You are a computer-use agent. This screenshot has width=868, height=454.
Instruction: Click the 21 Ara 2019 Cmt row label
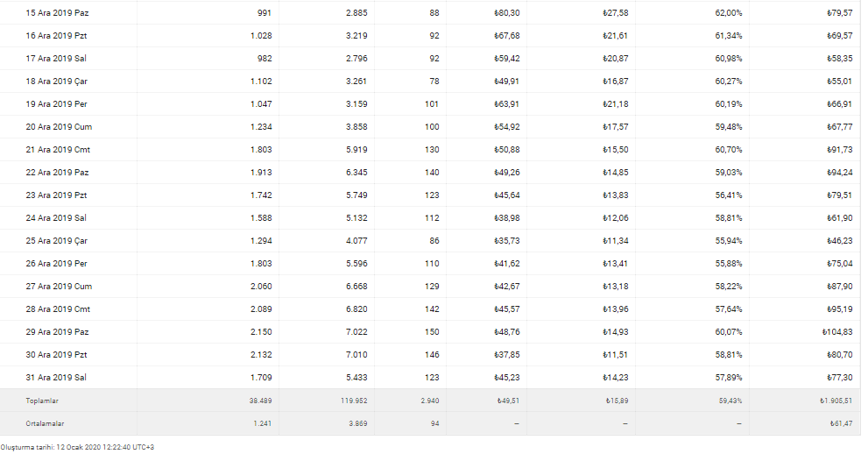59,150
